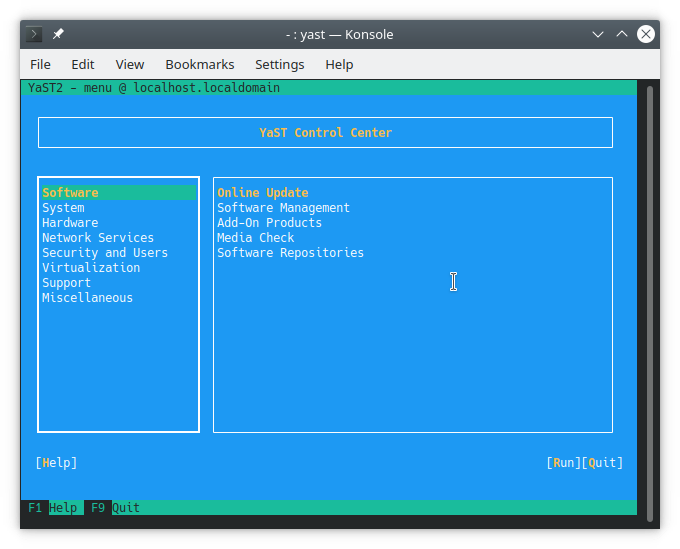680x549 pixels.
Task: Select System category in YaST
Action: 63,208
